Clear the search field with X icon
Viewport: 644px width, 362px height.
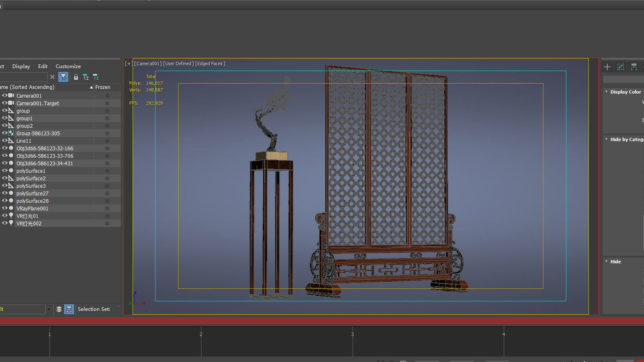point(52,77)
